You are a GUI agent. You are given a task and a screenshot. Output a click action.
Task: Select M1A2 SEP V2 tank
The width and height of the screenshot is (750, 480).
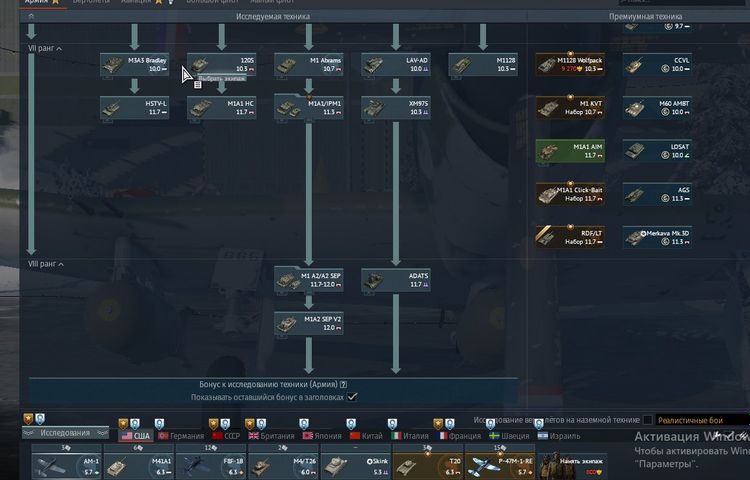pyautogui.click(x=308, y=322)
